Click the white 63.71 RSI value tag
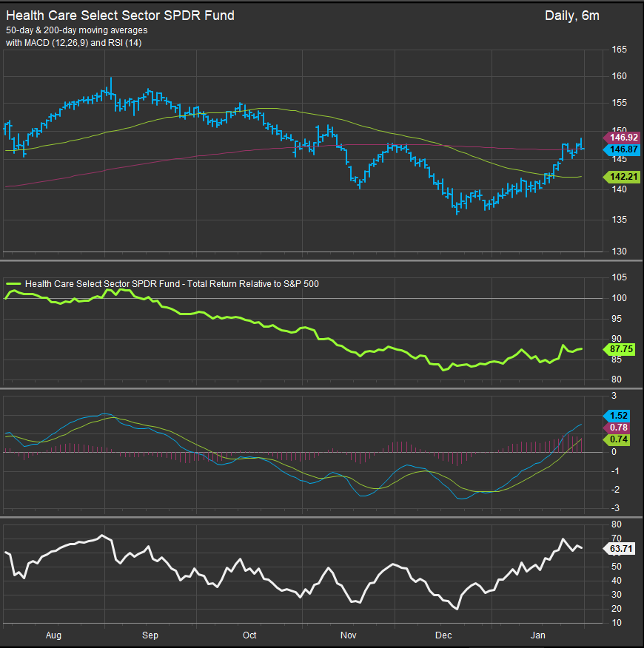 point(619,549)
